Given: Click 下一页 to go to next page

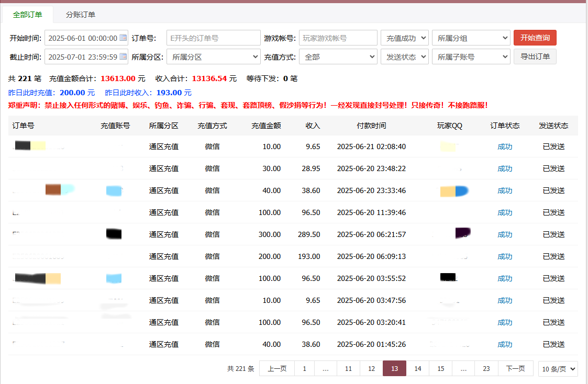Looking at the screenshot, I should (515, 369).
